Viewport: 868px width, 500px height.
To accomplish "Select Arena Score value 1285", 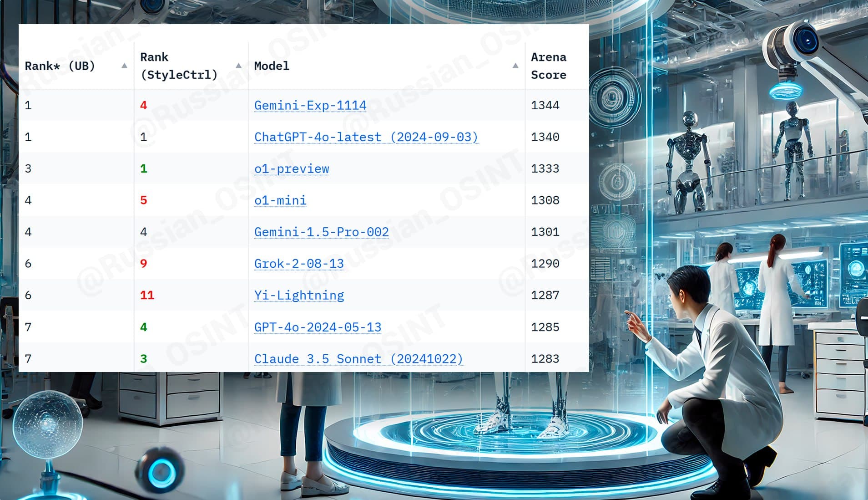I will [545, 327].
